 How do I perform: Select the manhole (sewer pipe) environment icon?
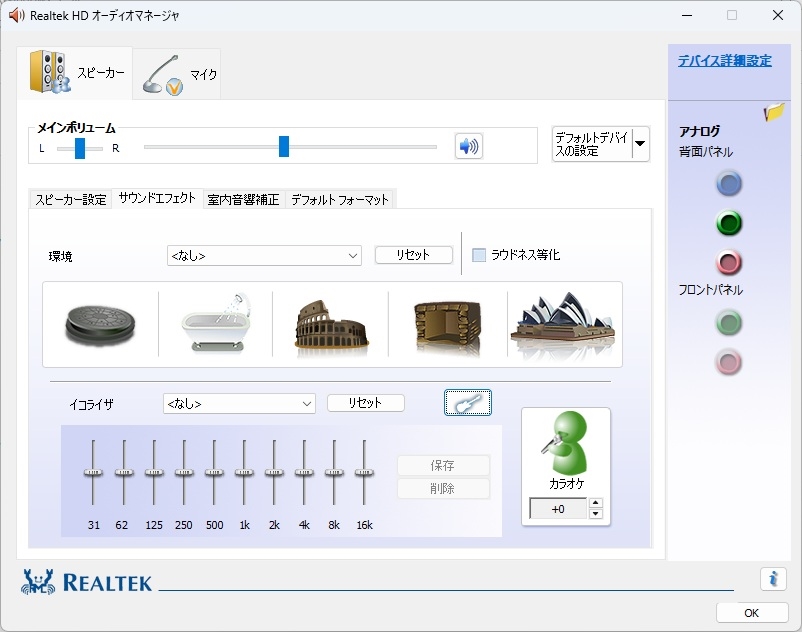pyautogui.click(x=100, y=324)
